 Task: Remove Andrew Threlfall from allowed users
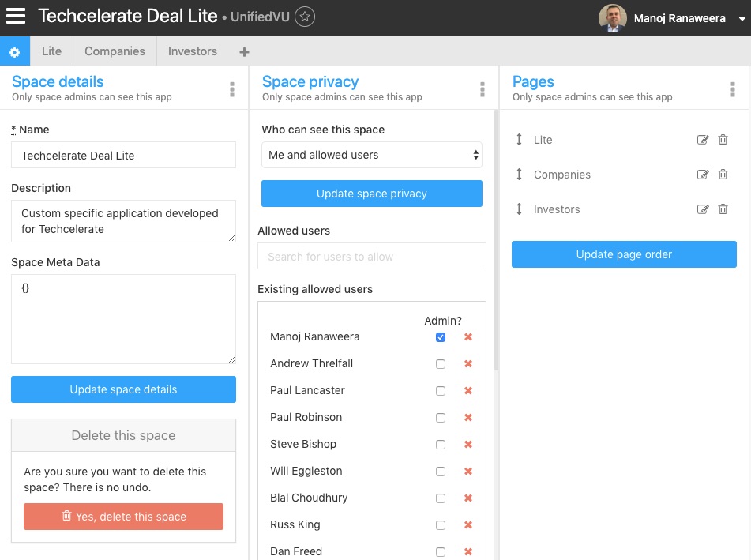coord(468,364)
